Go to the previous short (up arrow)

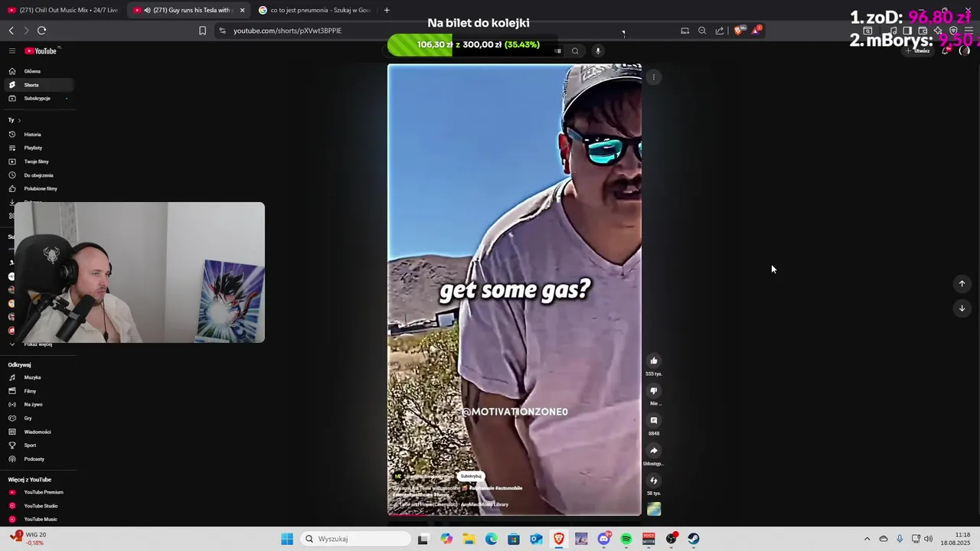(x=962, y=284)
